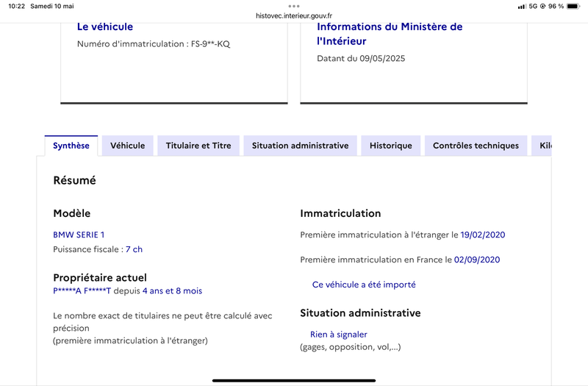Tap the histovec.interieur.gouv.fr address bar

294,15
